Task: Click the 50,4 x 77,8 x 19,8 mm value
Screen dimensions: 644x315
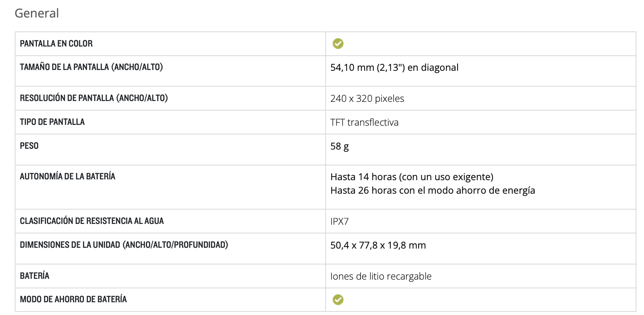Action: coord(378,245)
